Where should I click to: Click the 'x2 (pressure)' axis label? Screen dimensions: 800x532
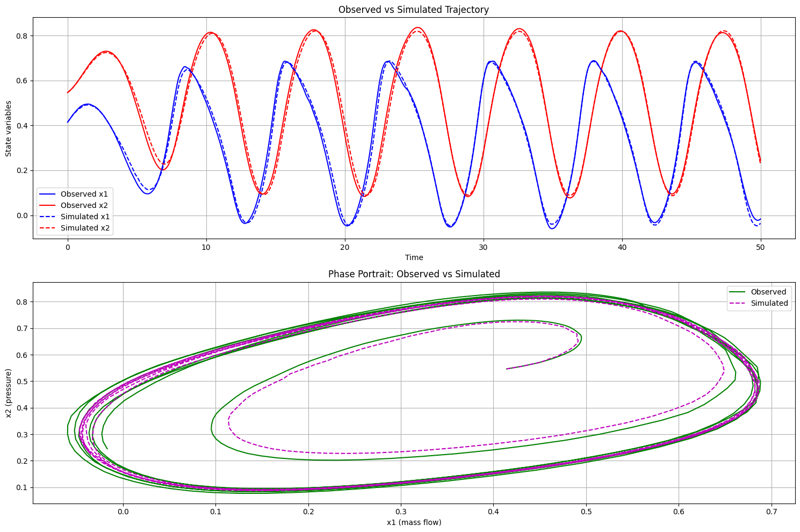[x=9, y=393]
